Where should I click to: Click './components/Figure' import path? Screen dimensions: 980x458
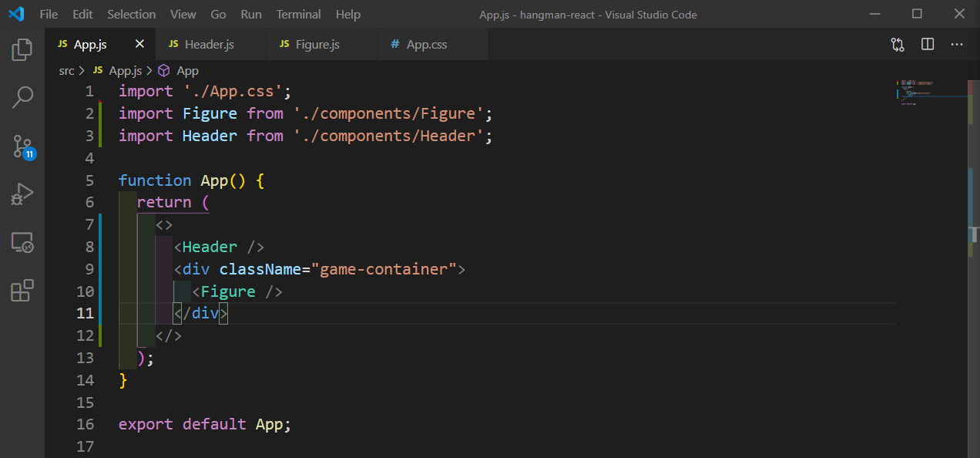pos(388,114)
